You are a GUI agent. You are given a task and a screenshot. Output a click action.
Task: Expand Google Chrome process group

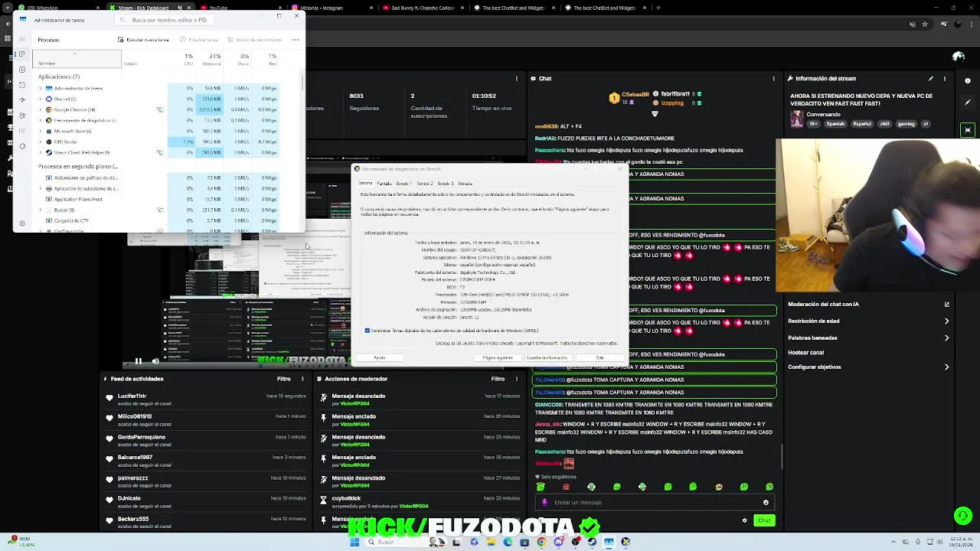click(41, 109)
